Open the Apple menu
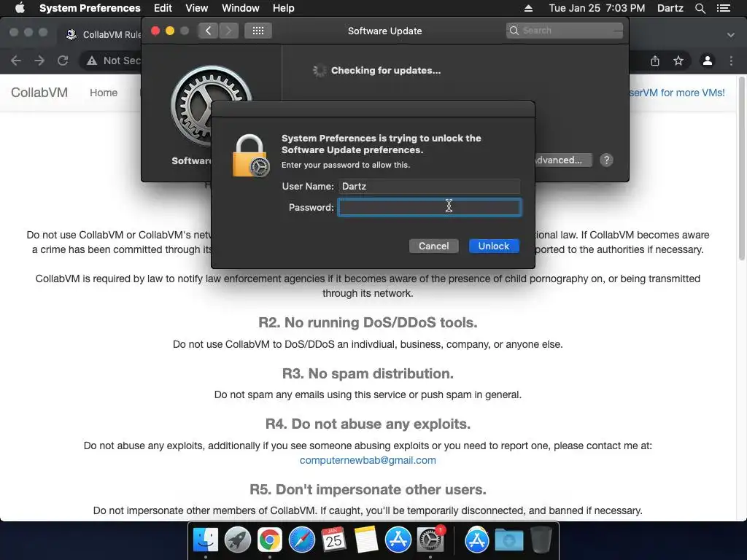Image resolution: width=747 pixels, height=560 pixels. [x=20, y=8]
